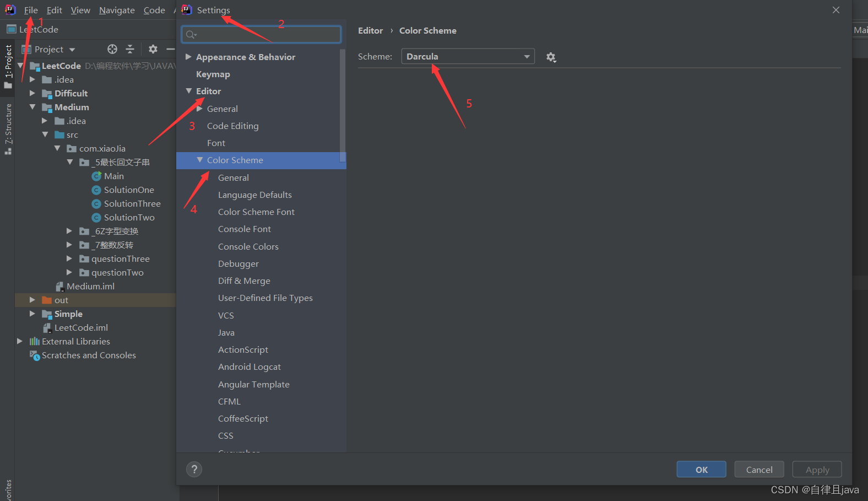
Task: Expand the _6Z字型变换 package
Action: pyautogui.click(x=69, y=231)
